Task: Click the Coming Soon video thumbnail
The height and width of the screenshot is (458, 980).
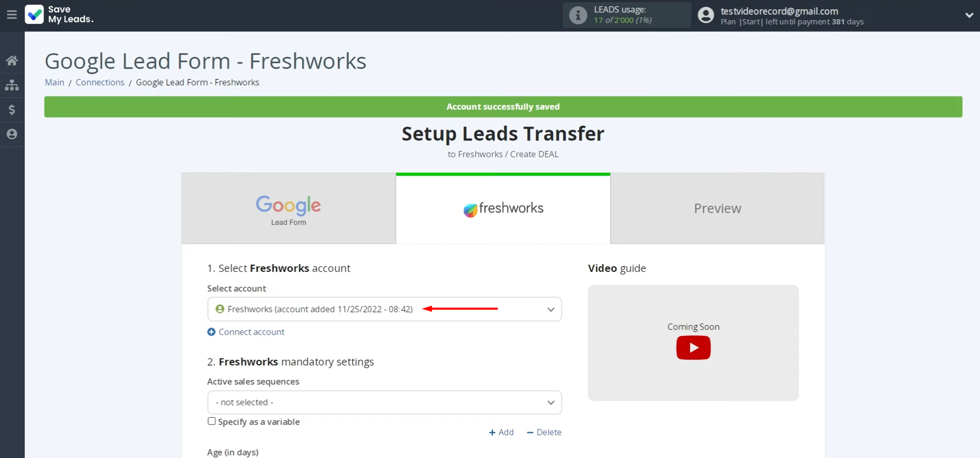Action: [693, 343]
